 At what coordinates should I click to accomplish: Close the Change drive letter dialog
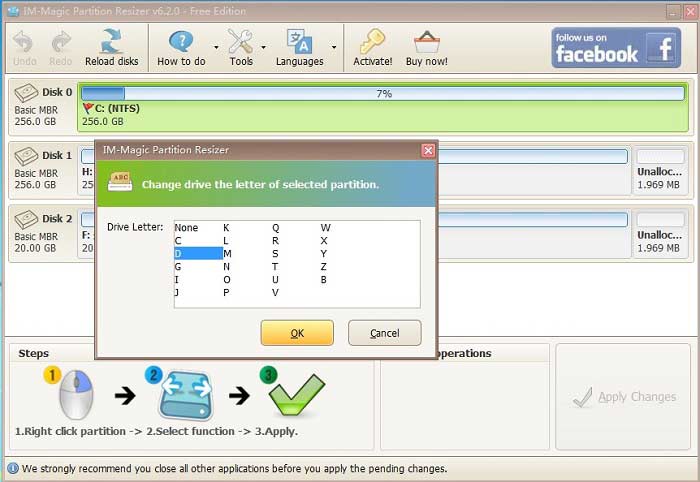[x=428, y=150]
